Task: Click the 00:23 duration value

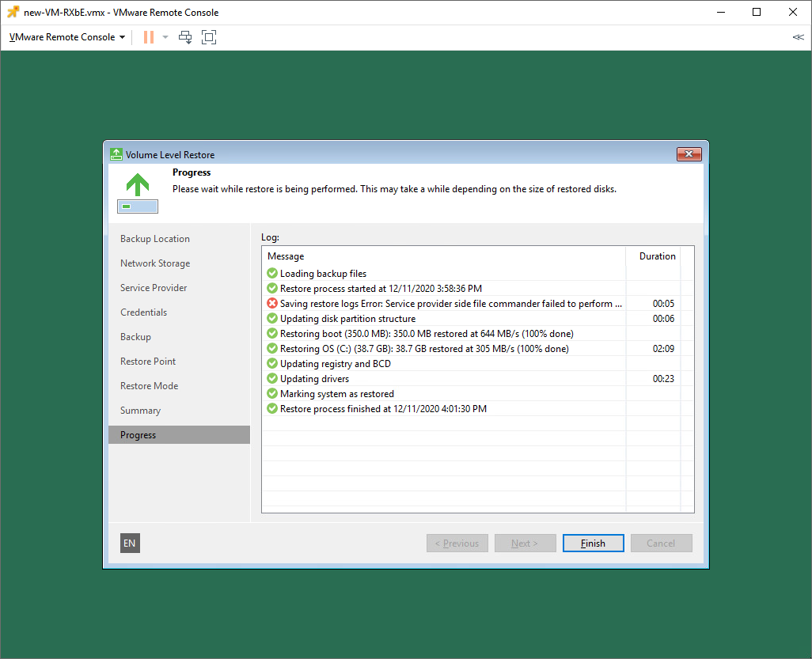Action: [663, 379]
